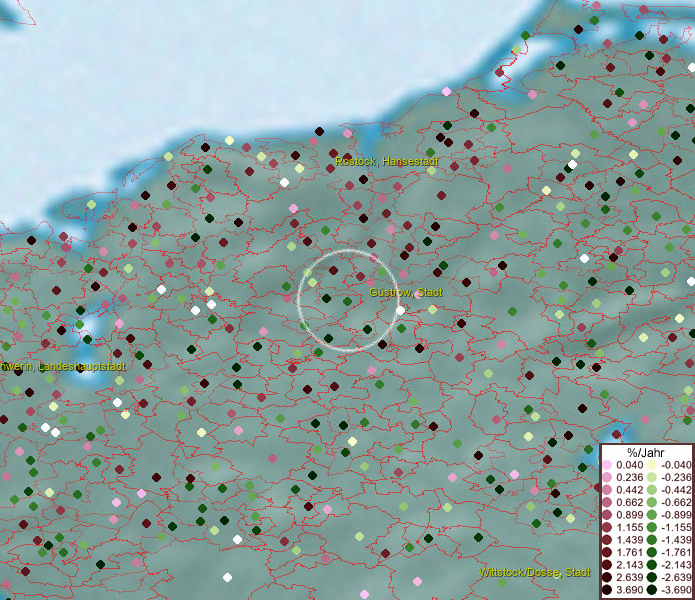Click the legend value 1.155
695x600 pixels.
tap(629, 527)
